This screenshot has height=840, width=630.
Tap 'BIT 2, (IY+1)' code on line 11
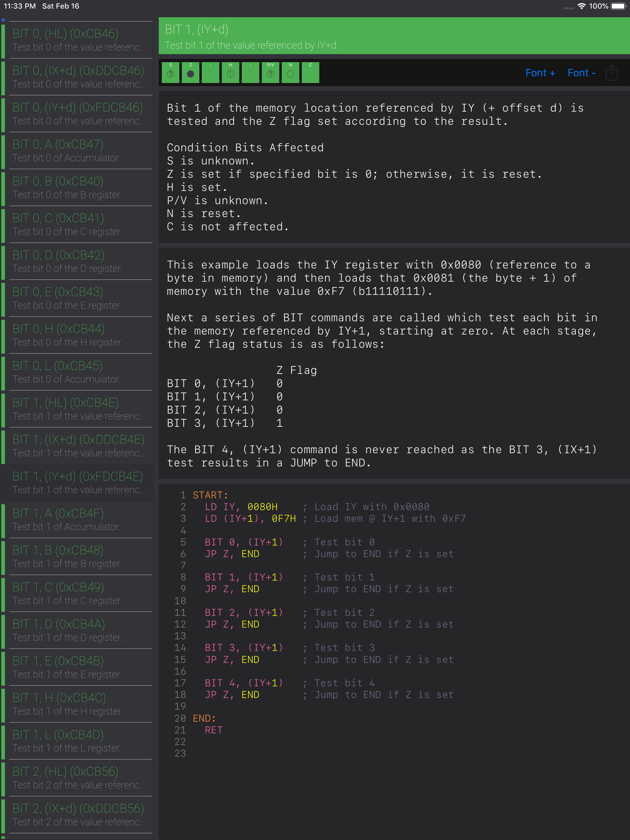pyautogui.click(x=244, y=612)
